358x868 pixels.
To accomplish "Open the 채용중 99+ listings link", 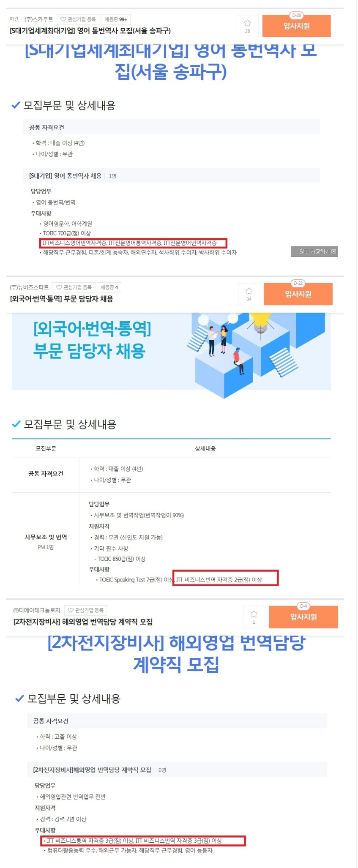I will click(x=116, y=19).
